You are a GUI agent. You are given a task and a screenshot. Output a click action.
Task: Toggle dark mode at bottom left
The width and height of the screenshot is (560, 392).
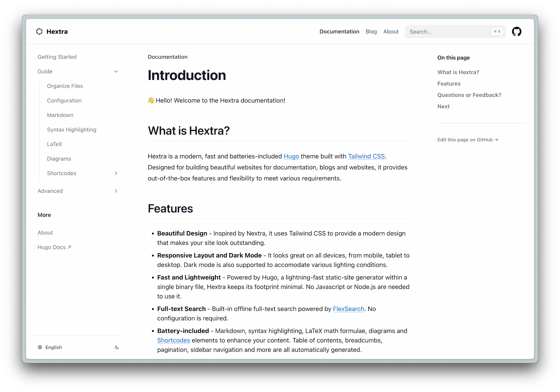coord(117,347)
